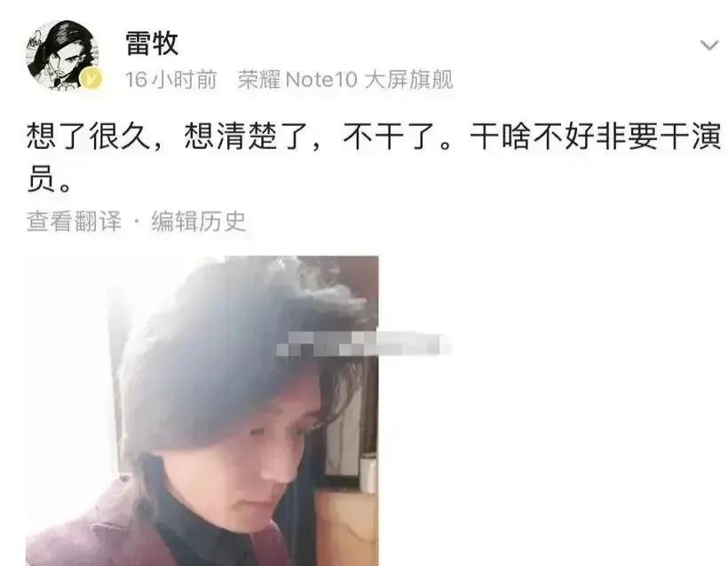The image size is (728, 566).
Task: Tap the 荣耀 Note10 大屏旗舰 source label
Action: (345, 80)
